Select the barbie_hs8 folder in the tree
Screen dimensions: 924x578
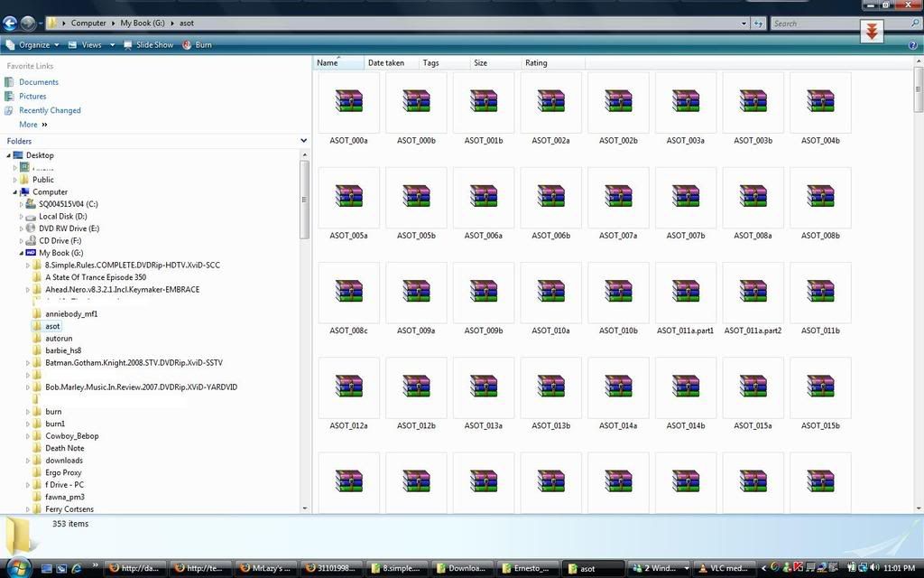point(63,351)
